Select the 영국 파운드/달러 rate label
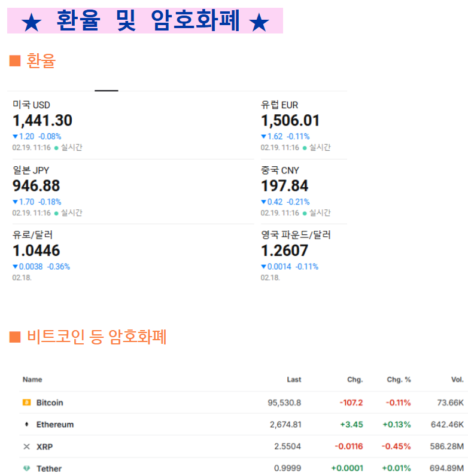468x476 pixels. click(x=296, y=234)
